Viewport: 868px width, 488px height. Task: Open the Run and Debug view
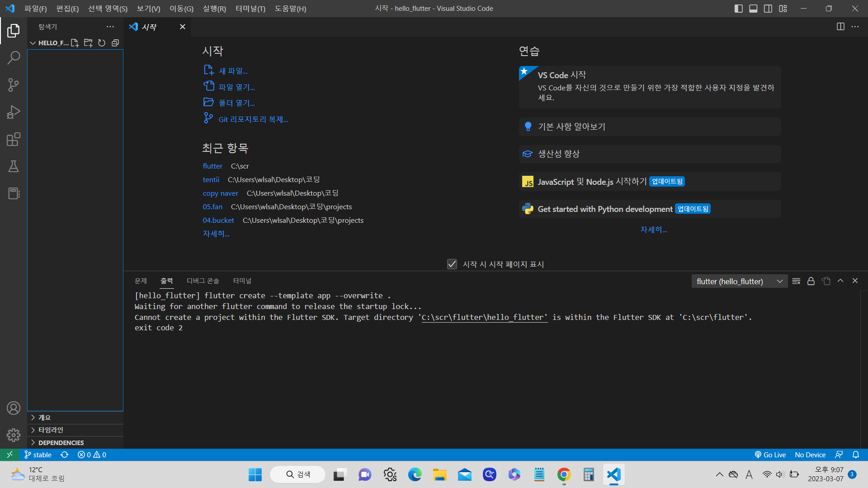14,112
